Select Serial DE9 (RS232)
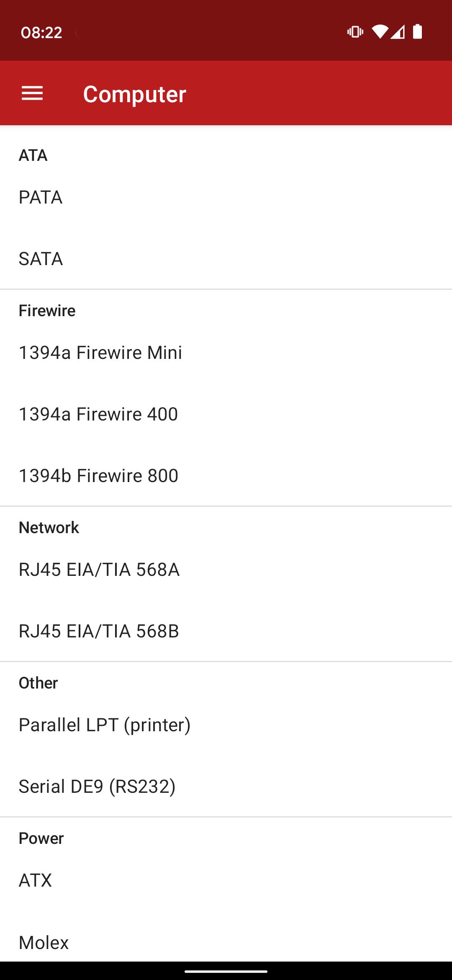The width and height of the screenshot is (452, 980). [x=226, y=787]
